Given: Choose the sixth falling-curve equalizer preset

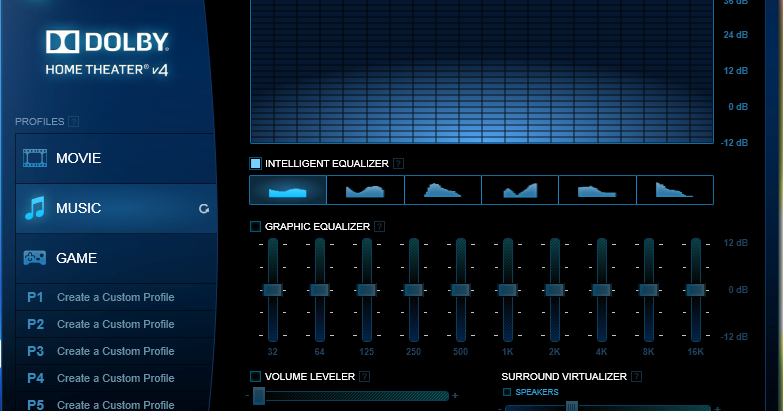Looking at the screenshot, I should [675, 190].
